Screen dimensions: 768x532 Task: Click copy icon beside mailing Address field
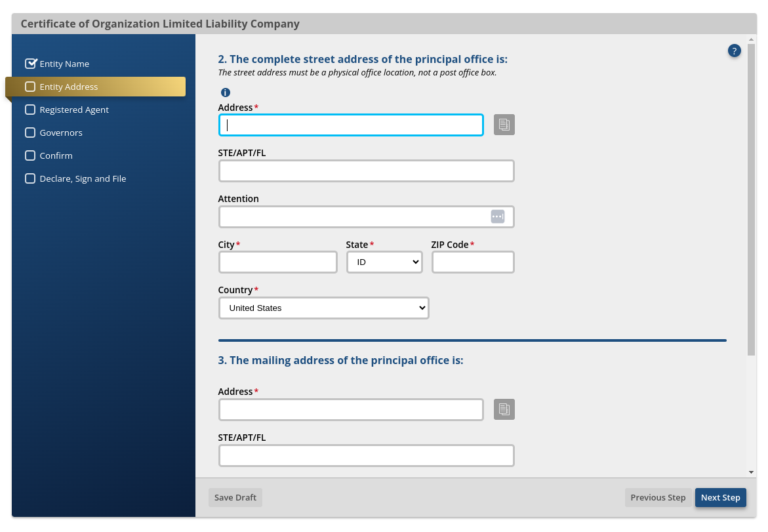[504, 409]
